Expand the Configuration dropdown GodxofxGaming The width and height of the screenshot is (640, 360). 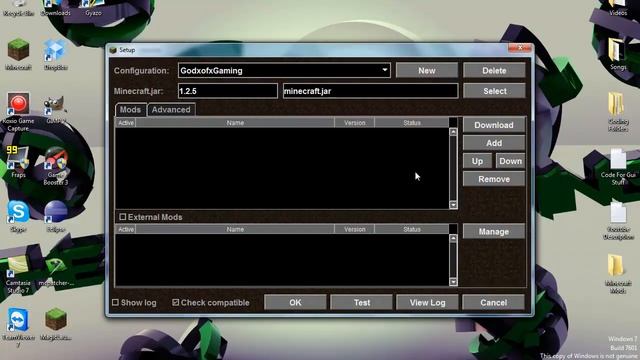pyautogui.click(x=284, y=71)
